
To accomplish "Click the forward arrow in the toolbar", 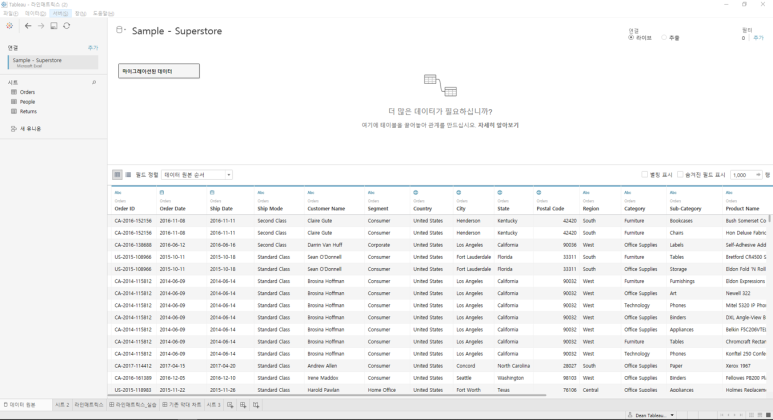I will tap(41, 26).
